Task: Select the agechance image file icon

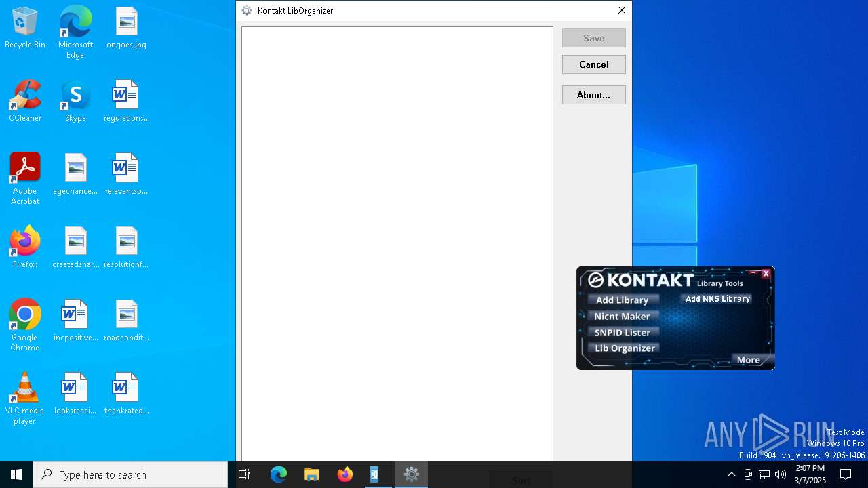Action: pyautogui.click(x=75, y=175)
